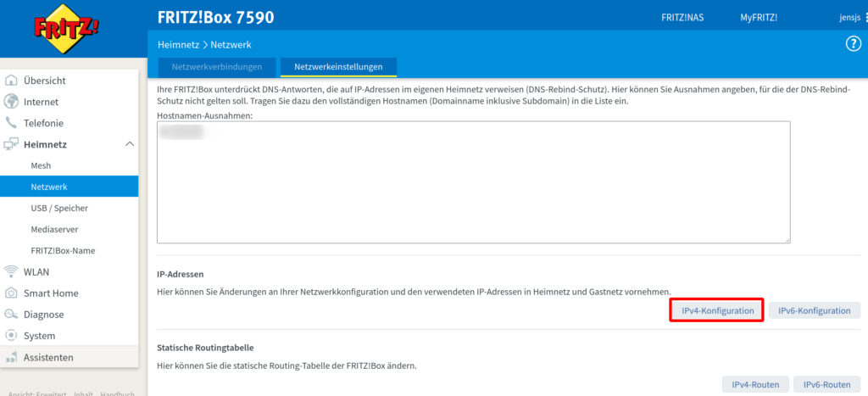Click the Internet globe icon

click(x=10, y=102)
